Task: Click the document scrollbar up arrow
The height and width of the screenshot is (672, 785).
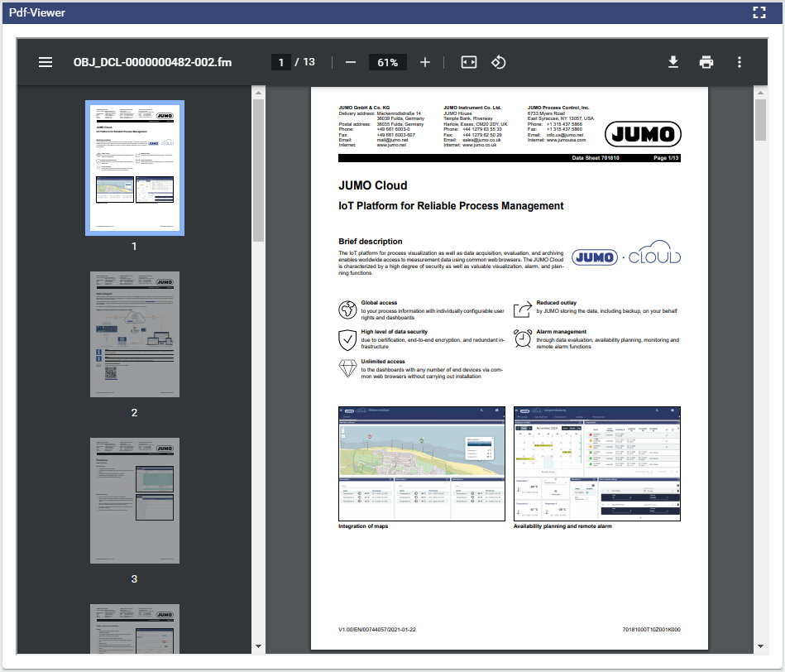Action: 760,93
